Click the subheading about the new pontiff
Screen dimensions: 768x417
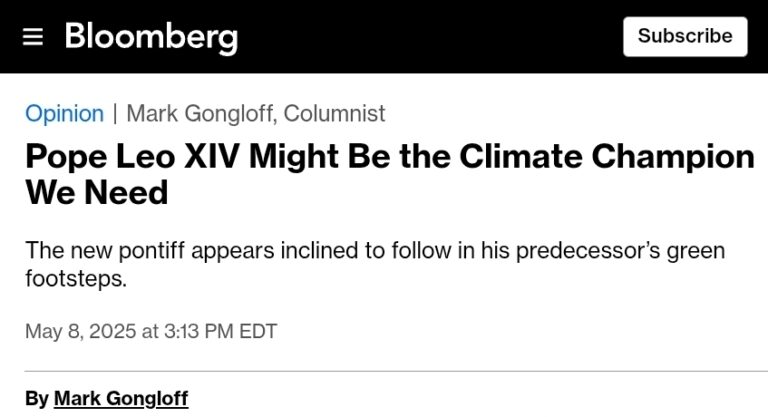coord(375,264)
